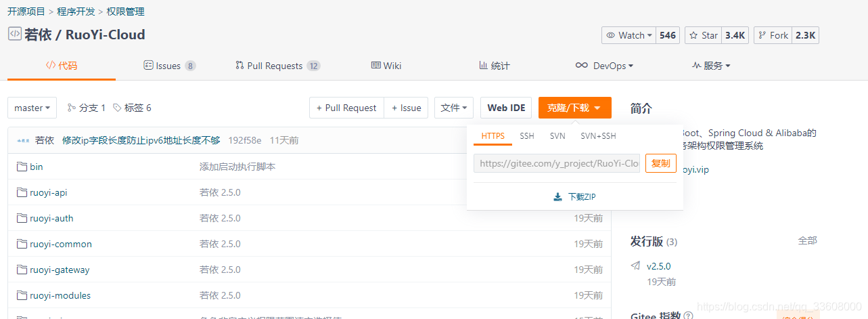The width and height of the screenshot is (868, 319).
Task: Select the HTTPS clone tab
Action: coord(493,136)
